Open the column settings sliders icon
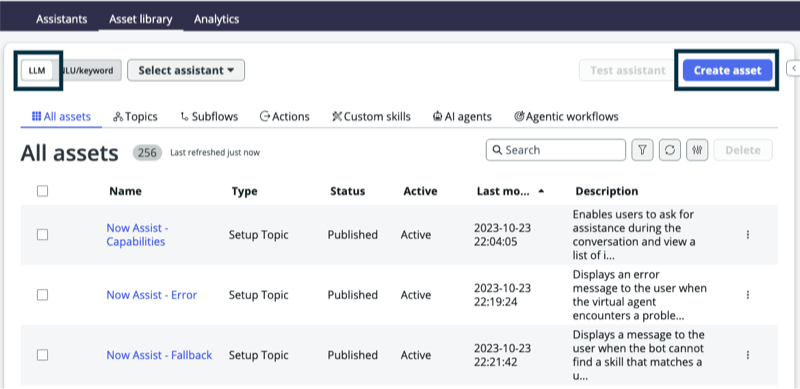This screenshot has width=800, height=389. 697,150
